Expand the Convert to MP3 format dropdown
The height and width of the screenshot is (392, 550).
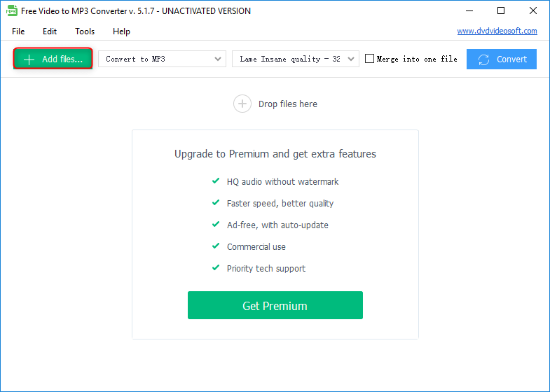(163, 59)
